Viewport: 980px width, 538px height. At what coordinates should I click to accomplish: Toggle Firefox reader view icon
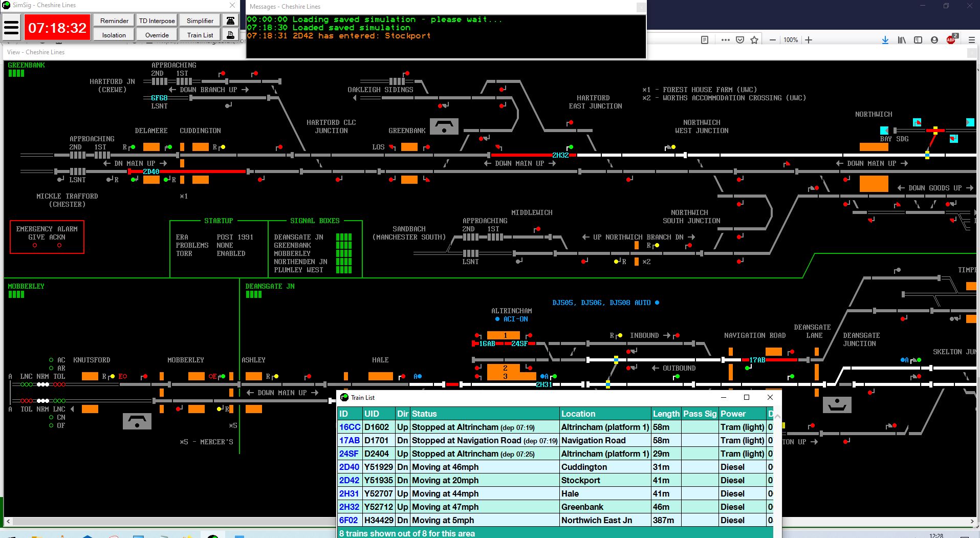pos(705,40)
